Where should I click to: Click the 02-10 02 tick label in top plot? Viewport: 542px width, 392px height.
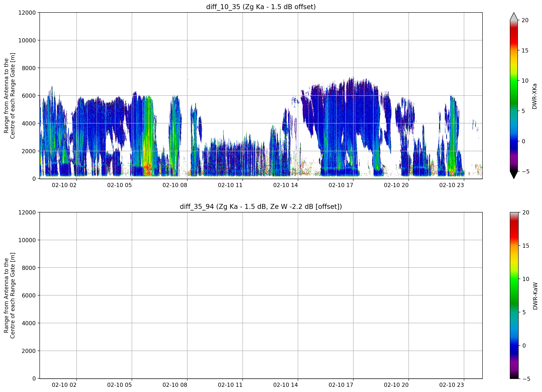pyautogui.click(x=64, y=185)
